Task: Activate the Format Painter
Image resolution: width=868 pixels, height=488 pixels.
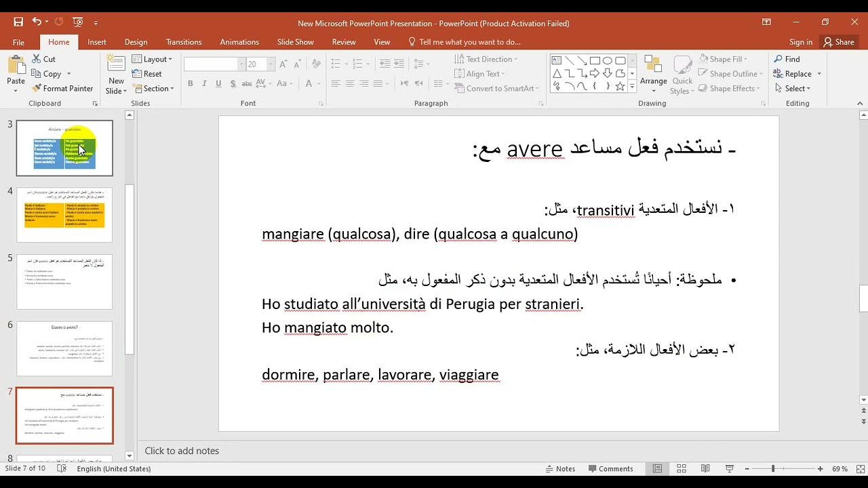Action: (62, 88)
